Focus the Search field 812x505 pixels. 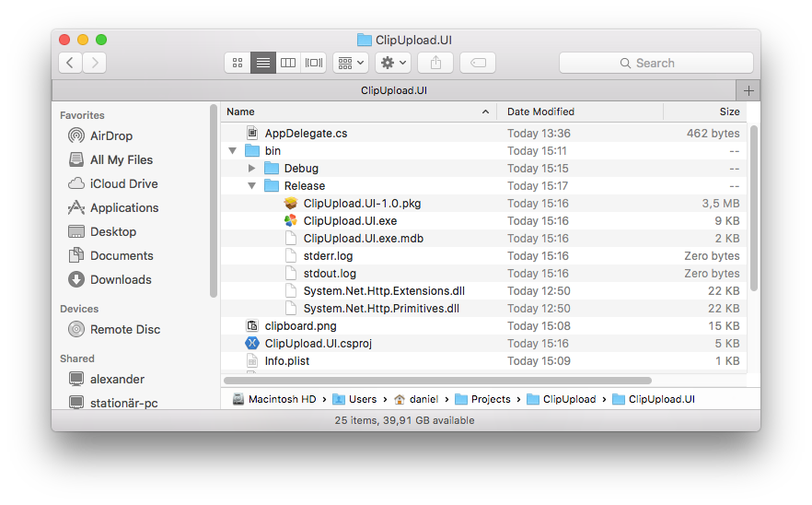(x=656, y=63)
